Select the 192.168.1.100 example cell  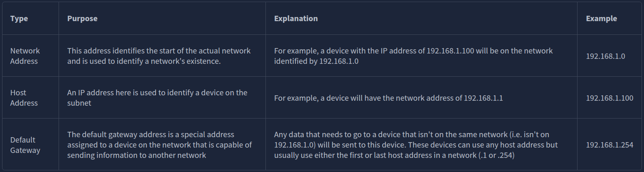click(x=610, y=98)
